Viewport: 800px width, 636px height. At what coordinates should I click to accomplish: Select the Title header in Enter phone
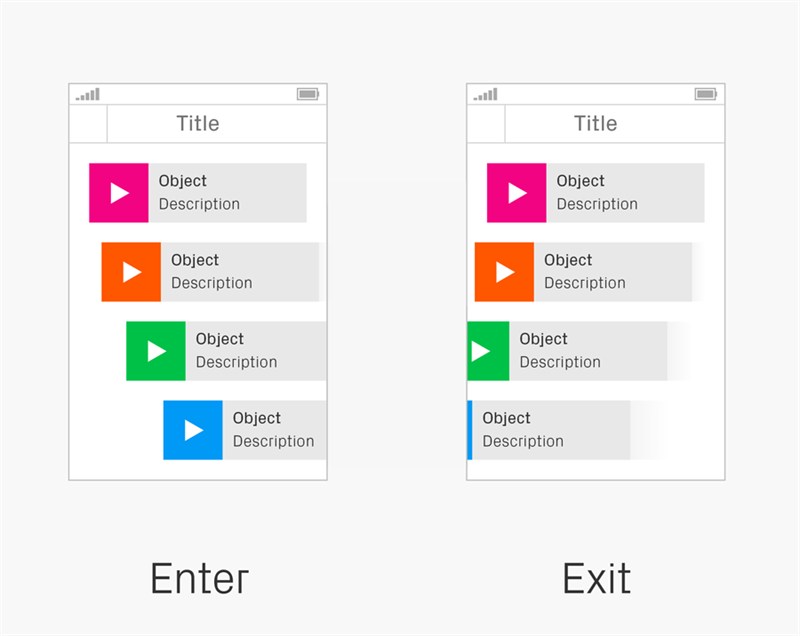click(x=198, y=123)
